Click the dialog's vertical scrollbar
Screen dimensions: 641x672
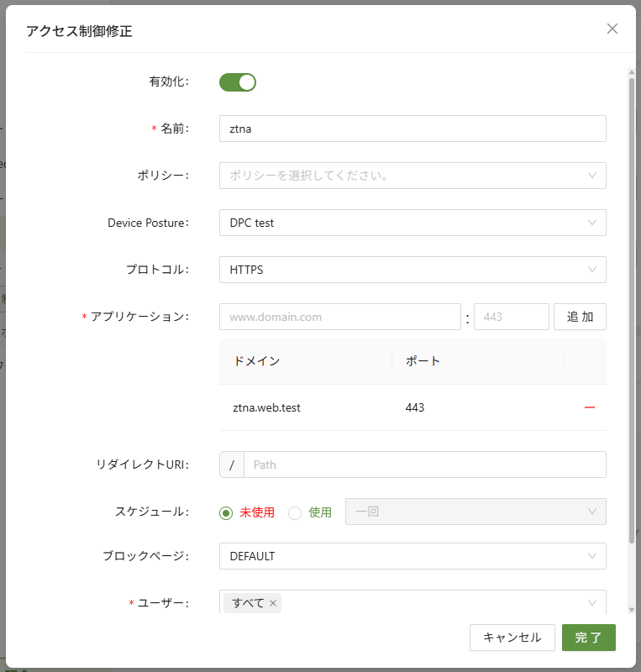coord(632,302)
